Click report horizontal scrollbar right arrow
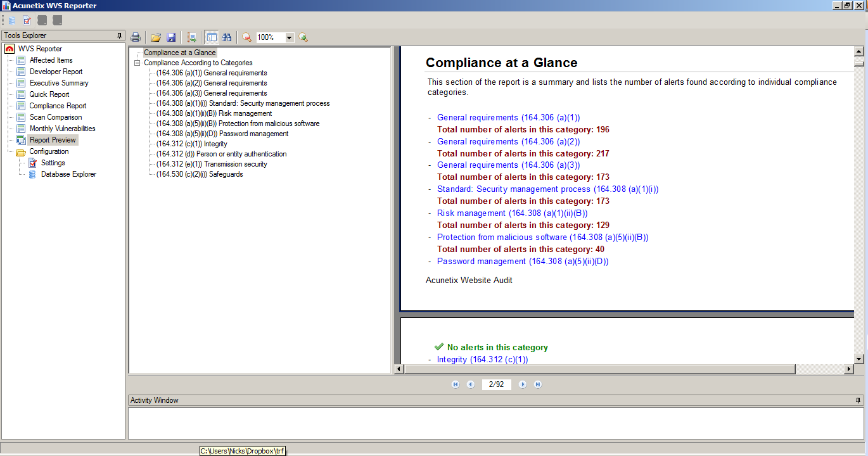The width and height of the screenshot is (868, 456). (849, 369)
